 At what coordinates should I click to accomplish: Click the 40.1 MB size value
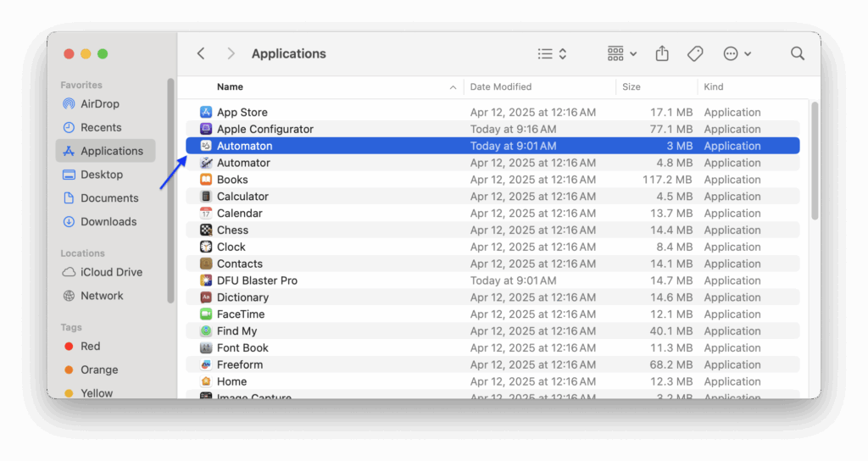671,331
